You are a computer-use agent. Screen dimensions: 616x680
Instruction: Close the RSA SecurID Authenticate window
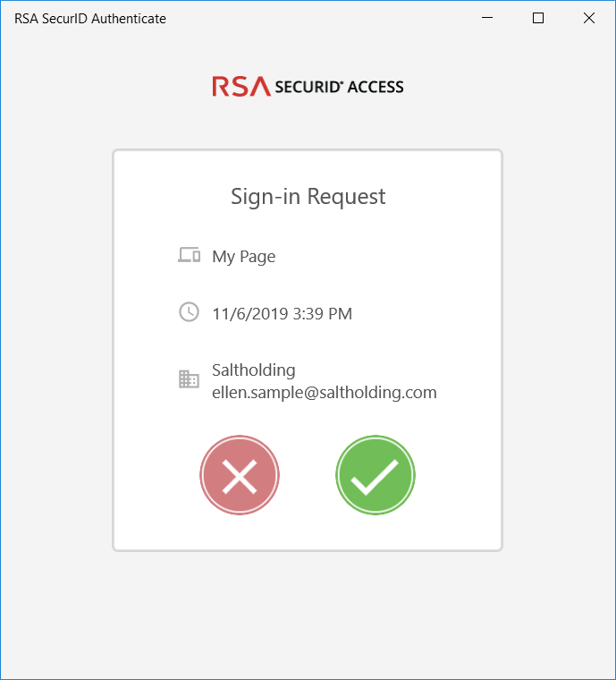coord(589,18)
